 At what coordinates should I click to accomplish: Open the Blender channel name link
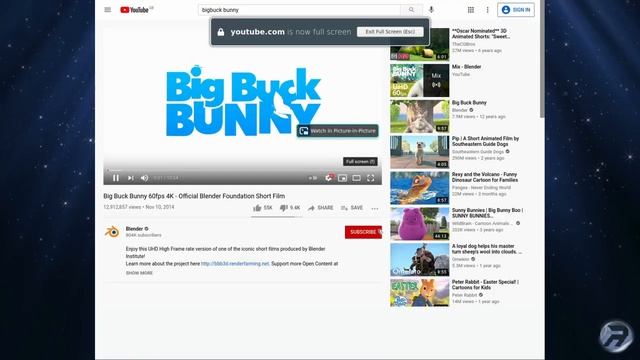coord(134,229)
